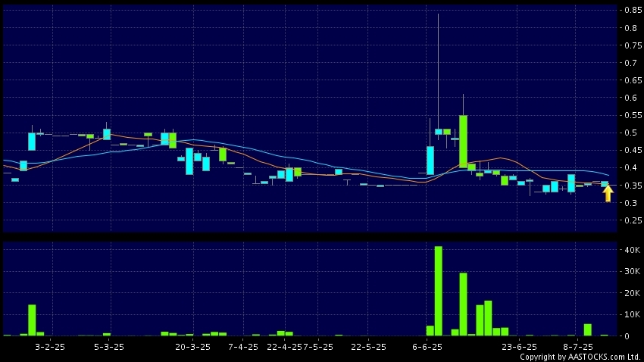
Task: Select the 22-5-25 date label
Action: [x=368, y=347]
